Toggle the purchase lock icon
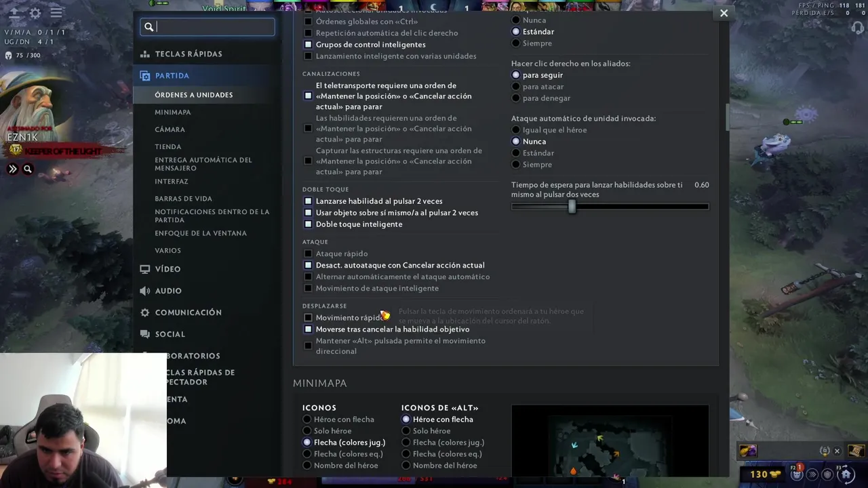The image size is (868, 488). pos(825,451)
